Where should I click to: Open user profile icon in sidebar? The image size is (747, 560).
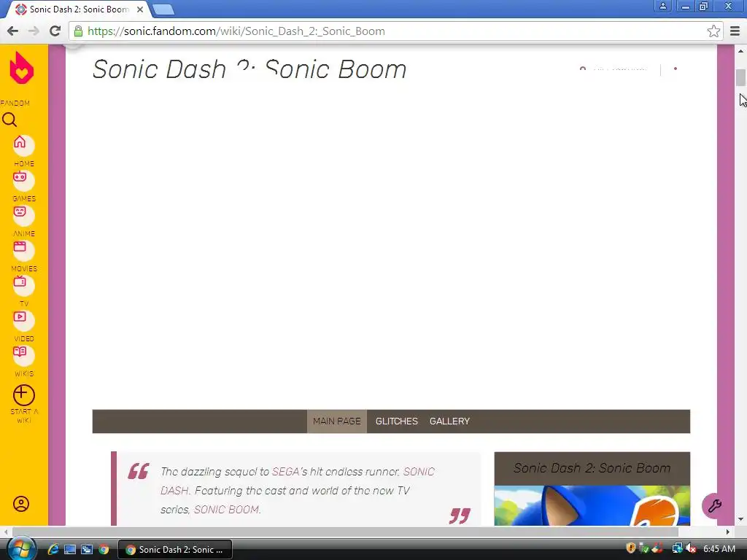(x=21, y=504)
